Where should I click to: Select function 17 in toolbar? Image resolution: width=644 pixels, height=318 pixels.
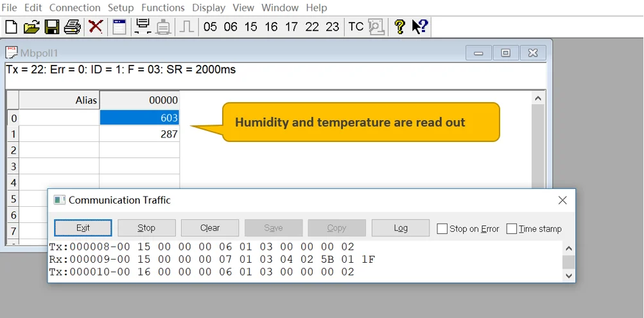292,27
